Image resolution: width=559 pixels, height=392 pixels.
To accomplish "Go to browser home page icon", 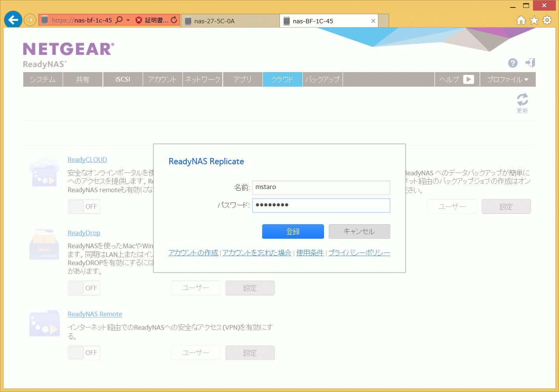I will point(521,20).
